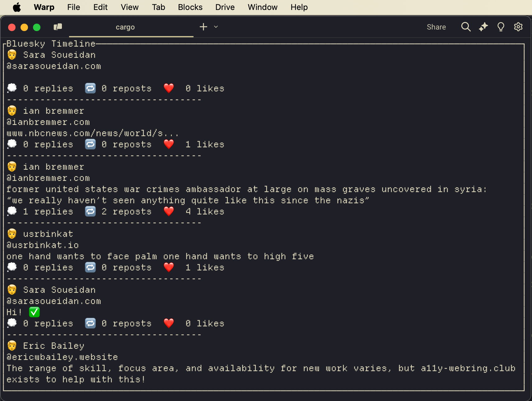
Task: Click the green checkmark emoji after Hi!
Action: (34, 312)
